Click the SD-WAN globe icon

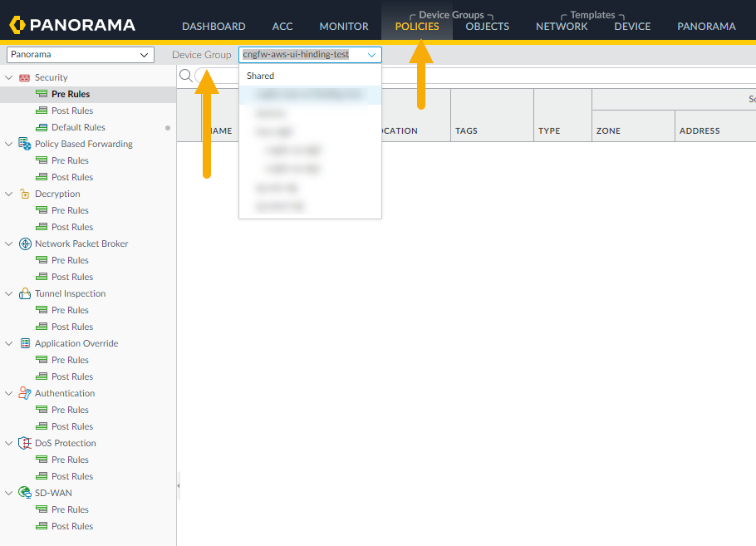(25, 493)
